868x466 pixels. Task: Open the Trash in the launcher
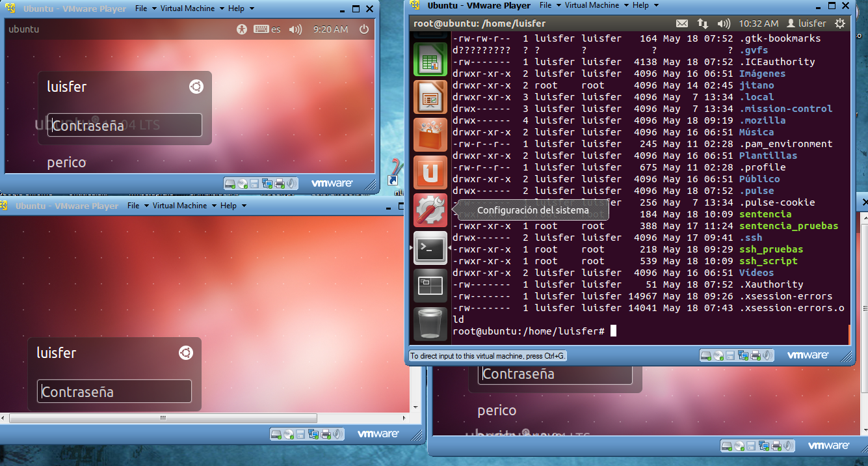tap(430, 323)
